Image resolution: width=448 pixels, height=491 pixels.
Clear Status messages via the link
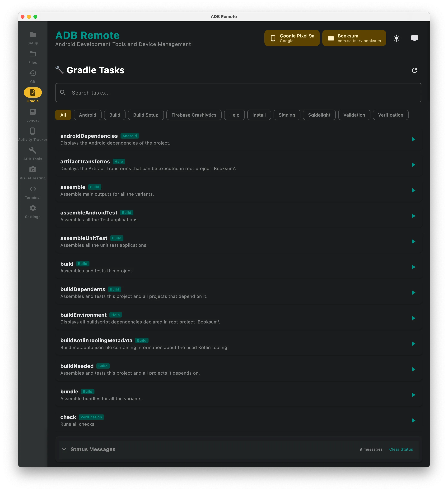point(401,449)
